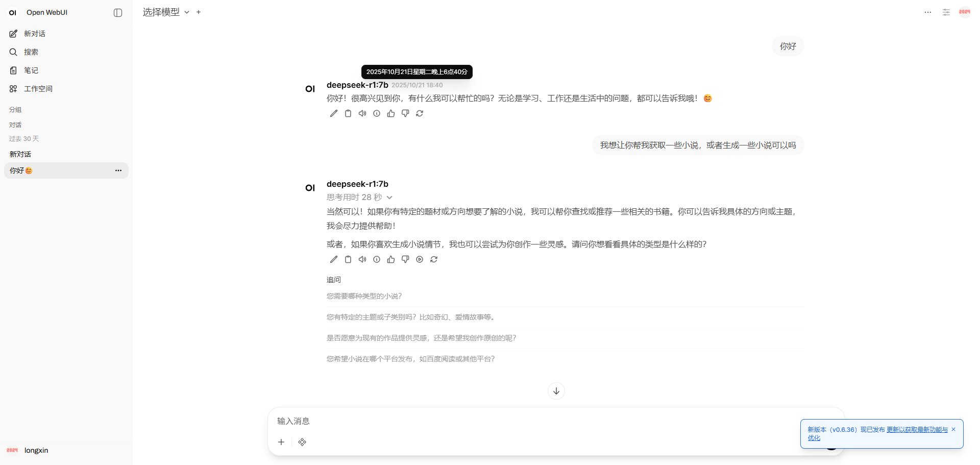Click the update link in version notice
Image resolution: width=980 pixels, height=465 pixels.
917,430
